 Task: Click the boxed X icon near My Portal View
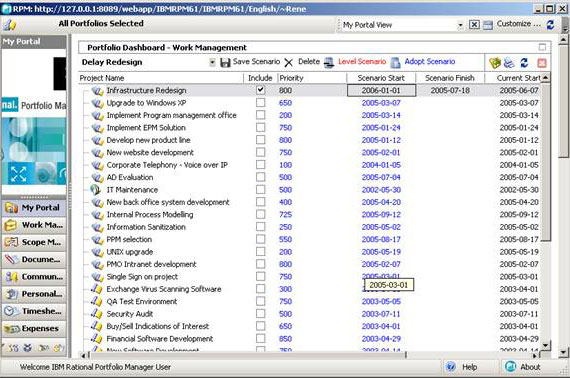[474, 25]
